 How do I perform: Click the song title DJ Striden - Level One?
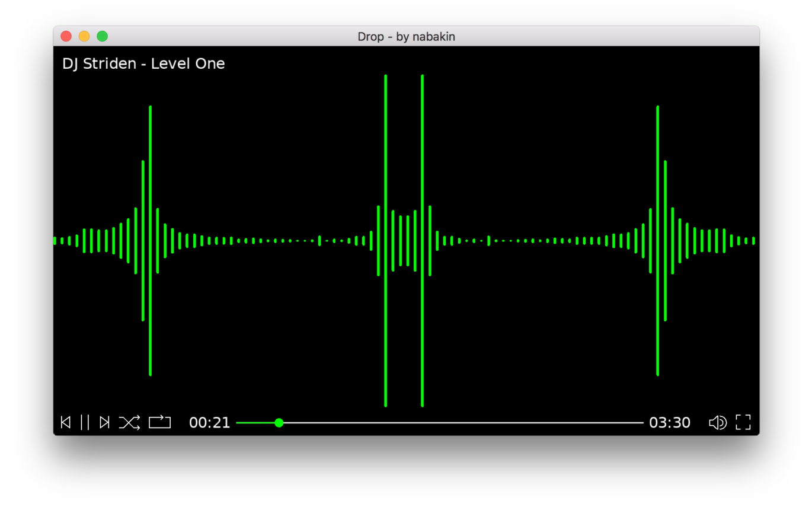(143, 63)
